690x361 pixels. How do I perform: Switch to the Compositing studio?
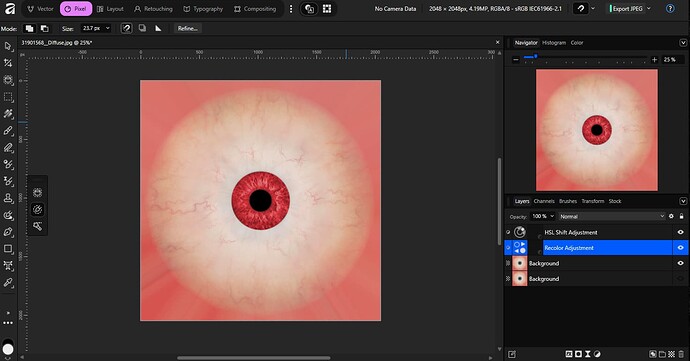[255, 9]
